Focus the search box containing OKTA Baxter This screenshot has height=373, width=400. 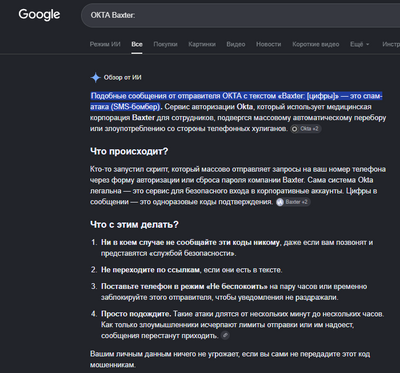[x=241, y=15]
